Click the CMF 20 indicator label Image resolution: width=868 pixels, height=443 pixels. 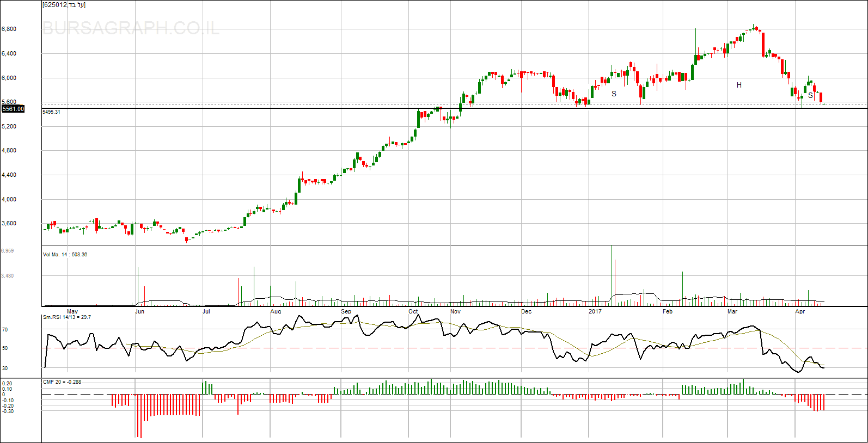(62, 382)
